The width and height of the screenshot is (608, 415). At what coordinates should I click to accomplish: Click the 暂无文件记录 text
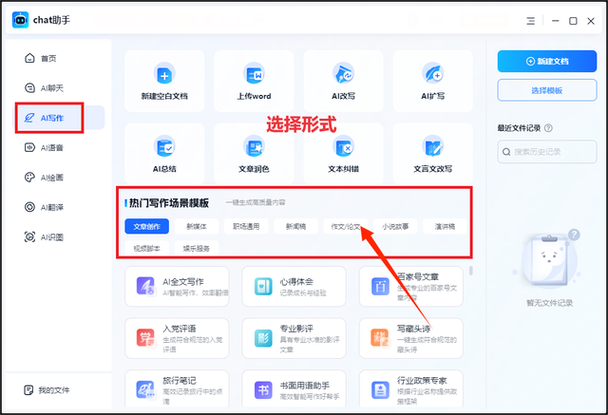tap(549, 303)
